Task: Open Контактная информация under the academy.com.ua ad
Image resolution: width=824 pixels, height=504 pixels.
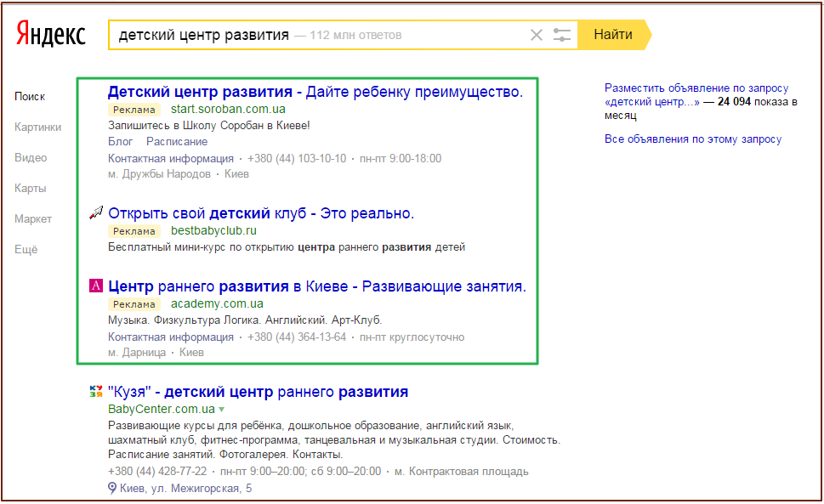Action: (x=171, y=337)
